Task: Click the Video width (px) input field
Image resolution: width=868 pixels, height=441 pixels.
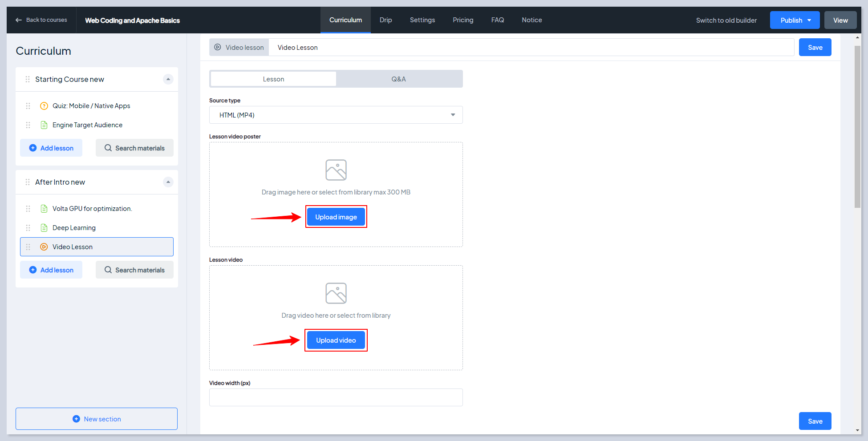Action: [336, 397]
